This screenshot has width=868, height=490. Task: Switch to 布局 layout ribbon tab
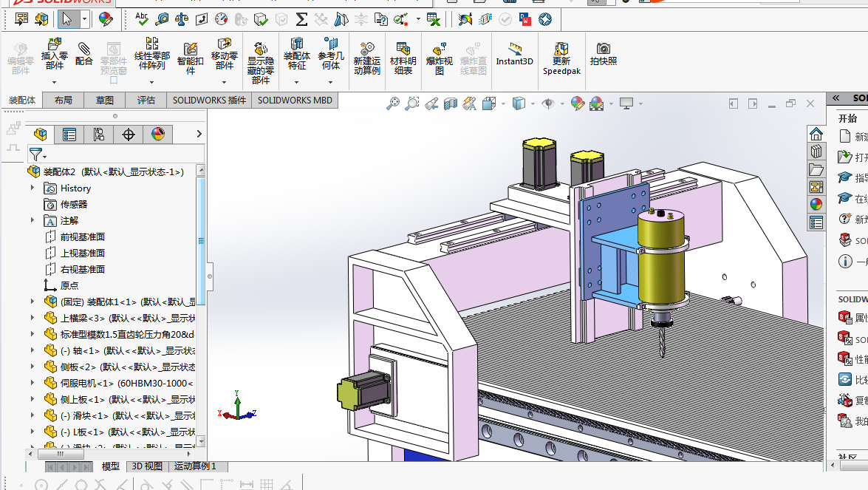(63, 101)
